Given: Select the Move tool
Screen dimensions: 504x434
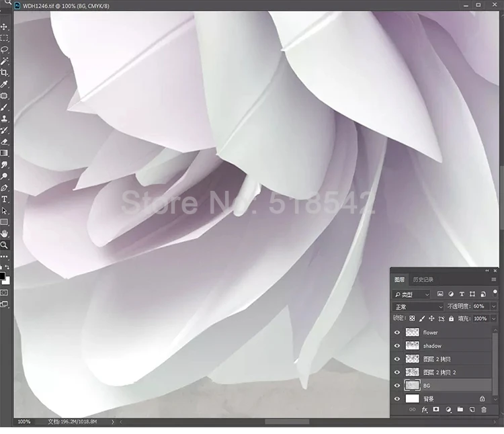Looking at the screenshot, I should tap(4, 27).
